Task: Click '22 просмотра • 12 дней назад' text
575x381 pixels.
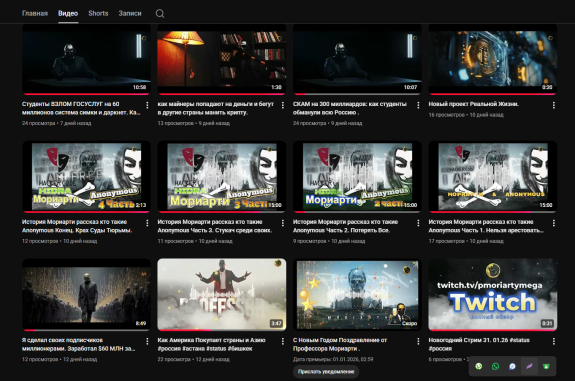Action: [194, 359]
